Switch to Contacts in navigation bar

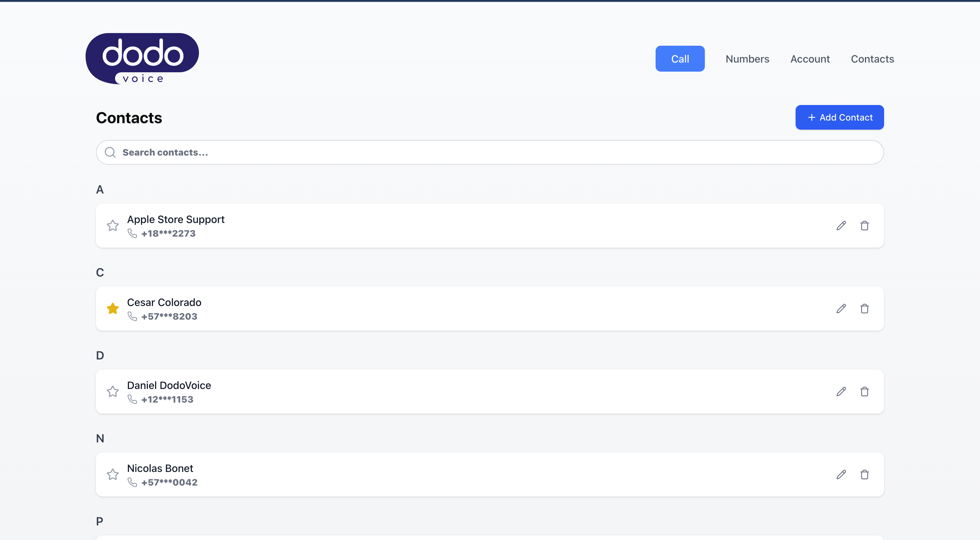coord(872,59)
